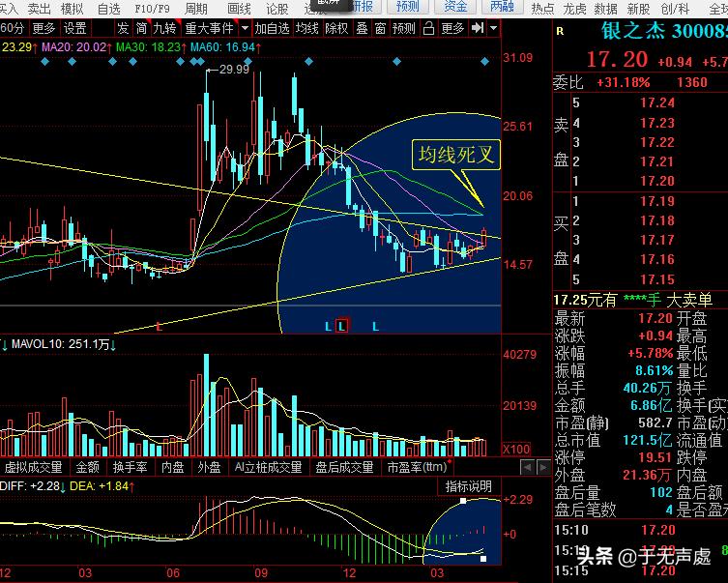The height and width of the screenshot is (583, 728).
Task: Click sell-5 price 17.24
Action: 656,102
